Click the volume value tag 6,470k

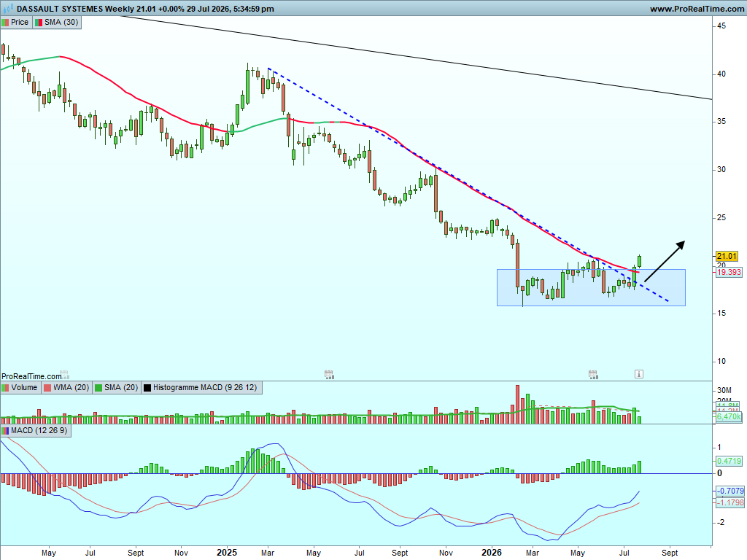pos(729,416)
